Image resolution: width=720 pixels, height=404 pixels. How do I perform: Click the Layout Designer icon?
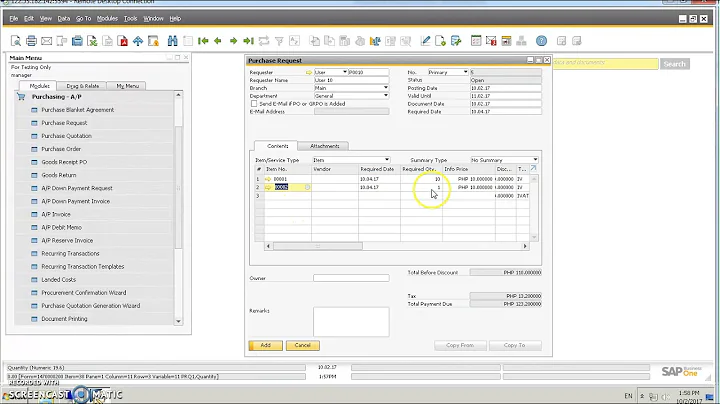[x=441, y=41]
